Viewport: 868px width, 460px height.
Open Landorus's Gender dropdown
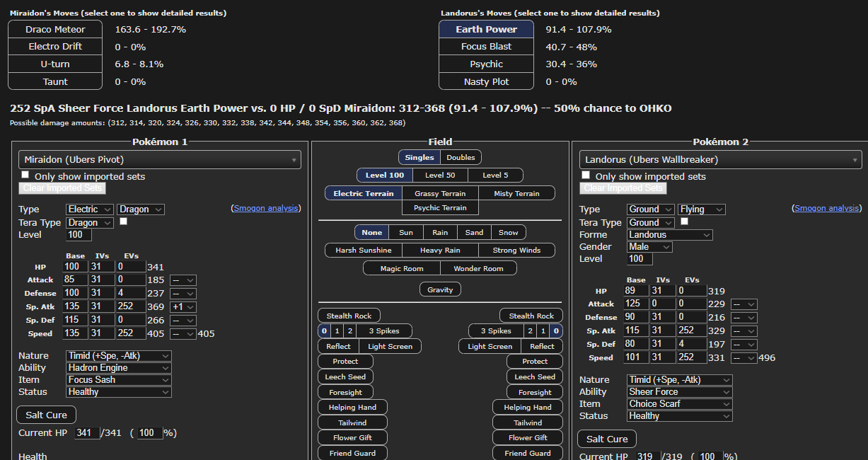tap(649, 247)
